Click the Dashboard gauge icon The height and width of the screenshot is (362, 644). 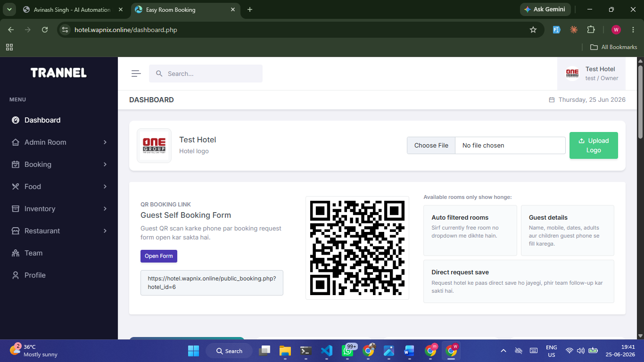pyautogui.click(x=16, y=120)
